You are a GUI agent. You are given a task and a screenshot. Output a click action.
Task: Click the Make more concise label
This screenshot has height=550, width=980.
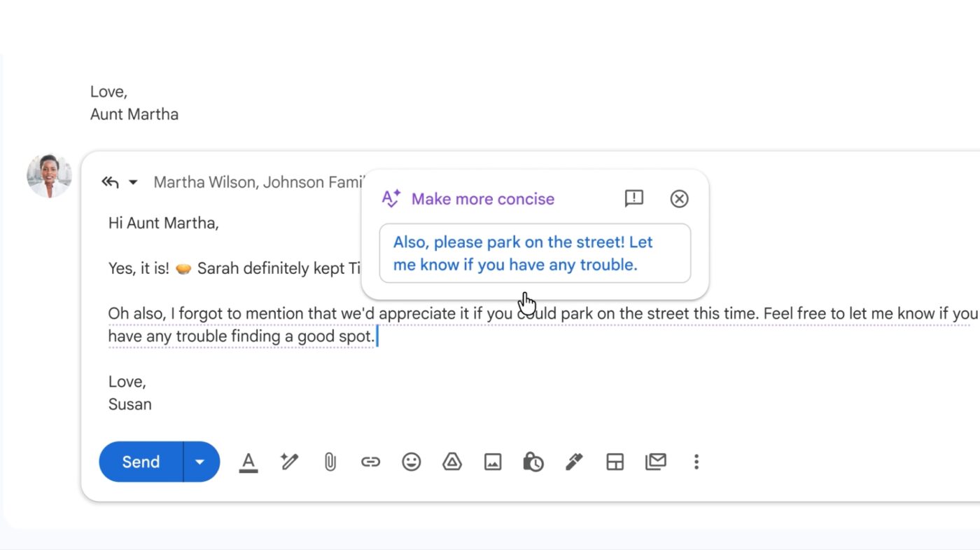click(482, 198)
